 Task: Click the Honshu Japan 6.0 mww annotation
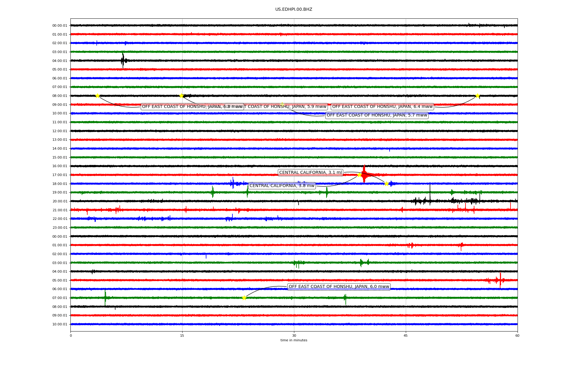tap(339, 287)
